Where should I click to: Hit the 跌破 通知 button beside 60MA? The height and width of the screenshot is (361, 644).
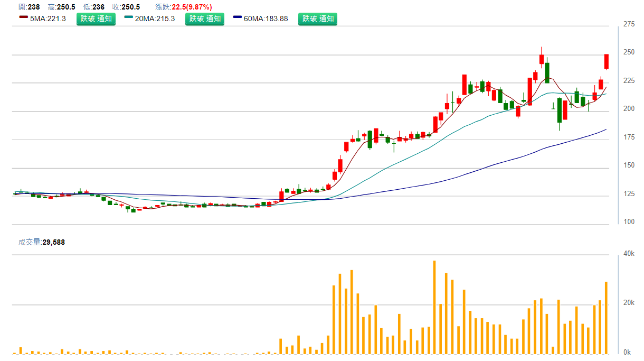click(x=317, y=18)
